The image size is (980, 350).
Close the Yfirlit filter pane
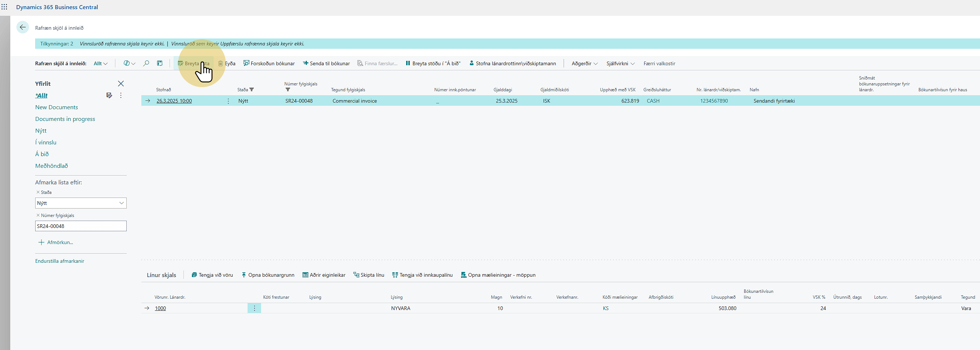pos(121,84)
